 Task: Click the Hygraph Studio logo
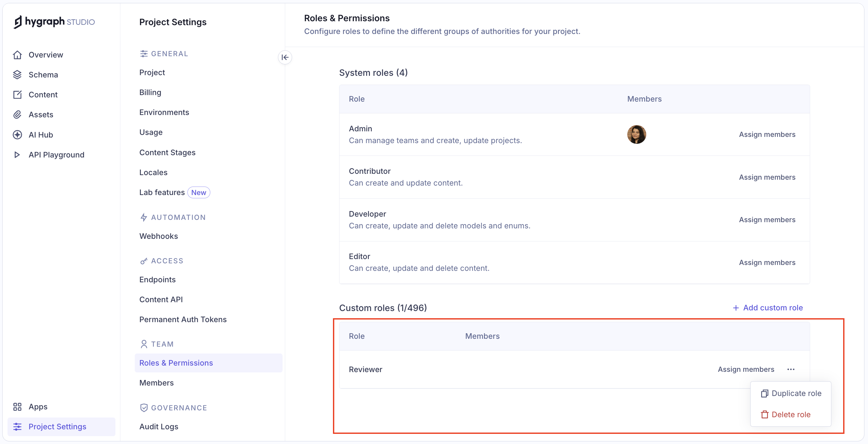(54, 22)
